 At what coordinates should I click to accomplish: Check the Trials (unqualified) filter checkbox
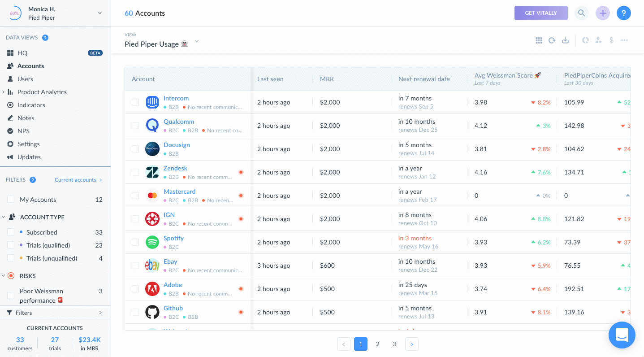point(11,258)
